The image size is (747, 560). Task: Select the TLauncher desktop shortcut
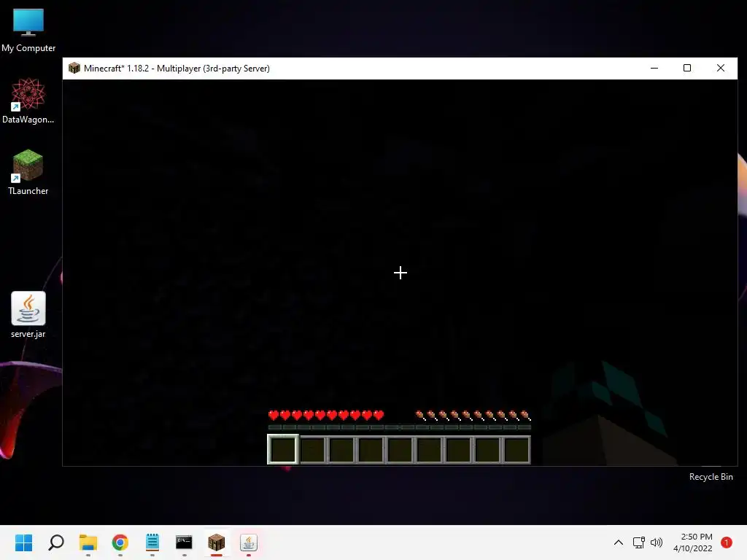pos(28,172)
